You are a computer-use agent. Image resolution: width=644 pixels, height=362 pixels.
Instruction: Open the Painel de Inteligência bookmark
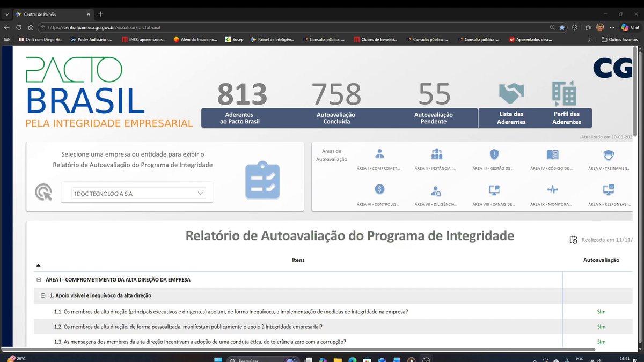(x=273, y=39)
